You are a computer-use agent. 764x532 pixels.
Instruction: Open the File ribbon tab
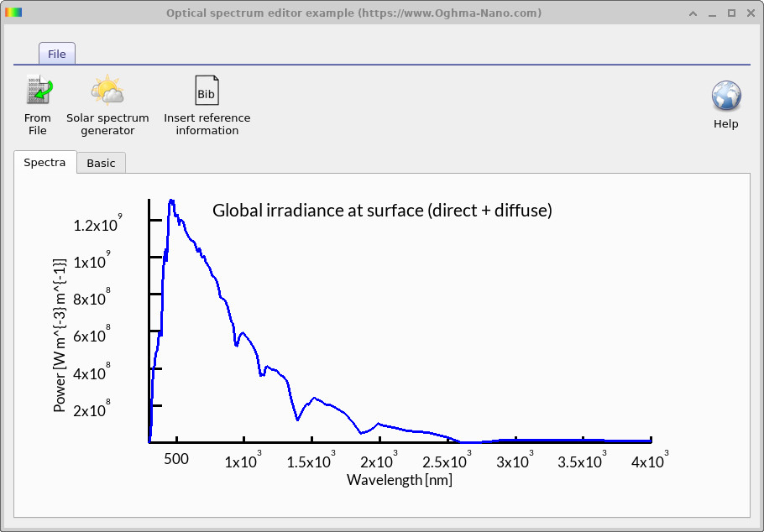point(56,53)
